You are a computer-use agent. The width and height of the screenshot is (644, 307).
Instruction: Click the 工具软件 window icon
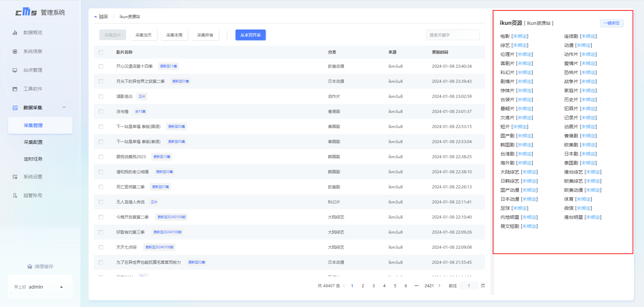click(x=15, y=89)
